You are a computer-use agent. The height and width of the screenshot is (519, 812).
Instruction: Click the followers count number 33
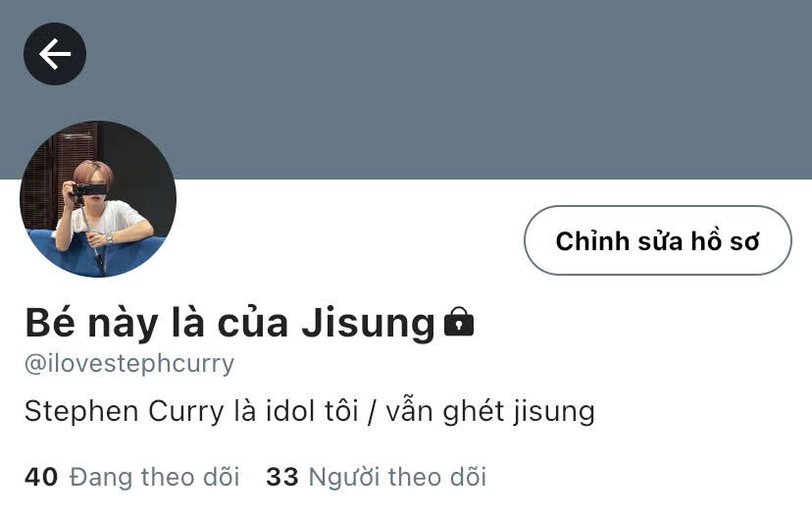[x=282, y=477]
